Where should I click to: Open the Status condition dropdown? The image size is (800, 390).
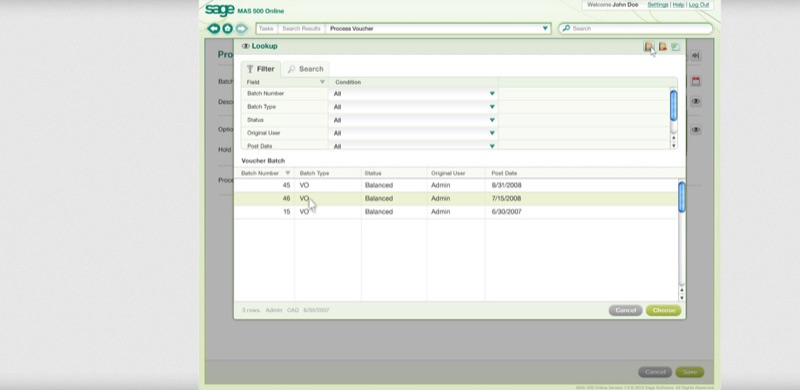pyautogui.click(x=492, y=120)
